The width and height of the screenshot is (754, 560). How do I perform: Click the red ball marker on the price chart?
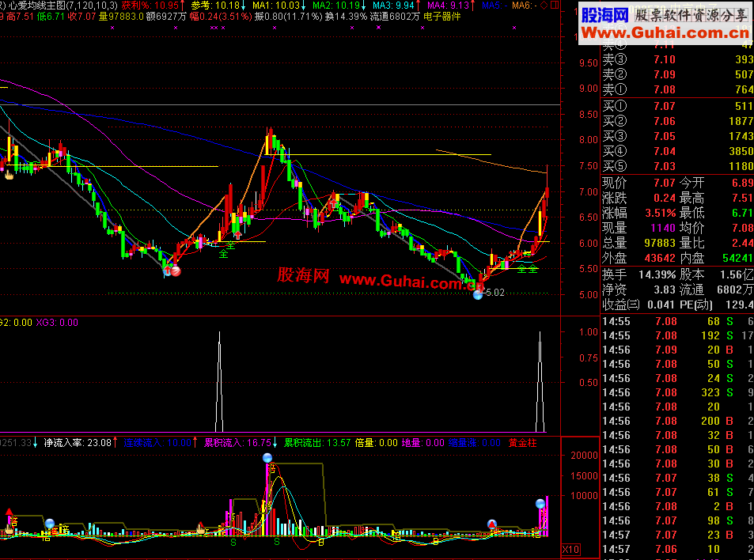click(x=176, y=271)
